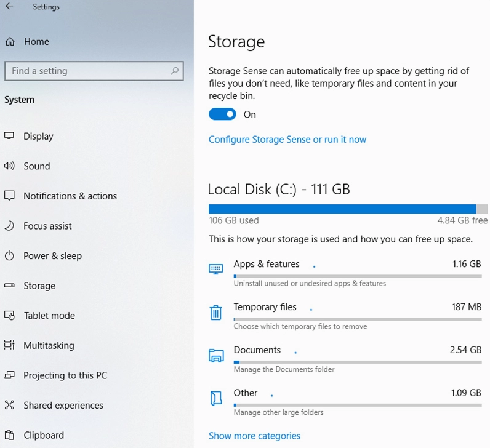Click the Display monitor icon
This screenshot has width=490, height=448.
(9, 136)
